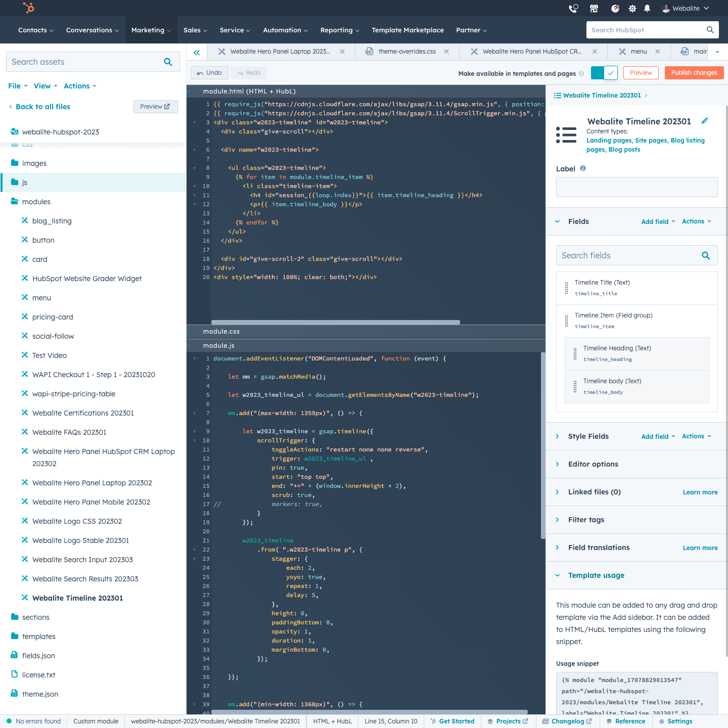This screenshot has width=728, height=728.
Task: Open the Marketing navigation menu
Action: pyautogui.click(x=151, y=30)
